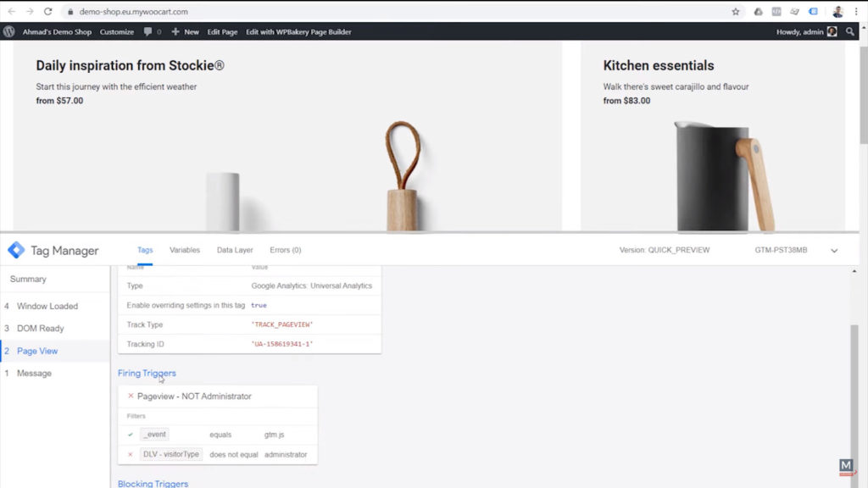
Task: Click the browser back arrow icon
Action: pyautogui.click(x=12, y=13)
